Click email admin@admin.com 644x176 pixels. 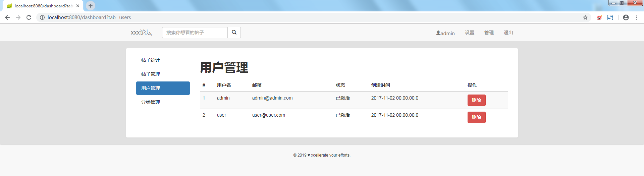point(272,98)
